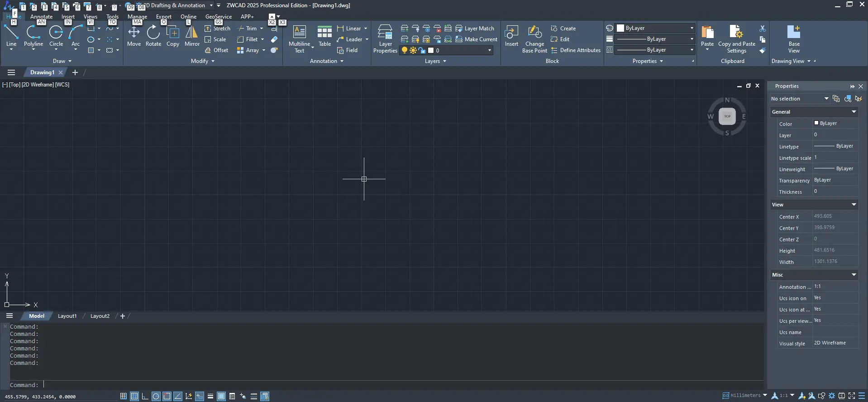868x402 pixels.
Task: Activate the Copy tool in Modify panel
Action: 173,36
